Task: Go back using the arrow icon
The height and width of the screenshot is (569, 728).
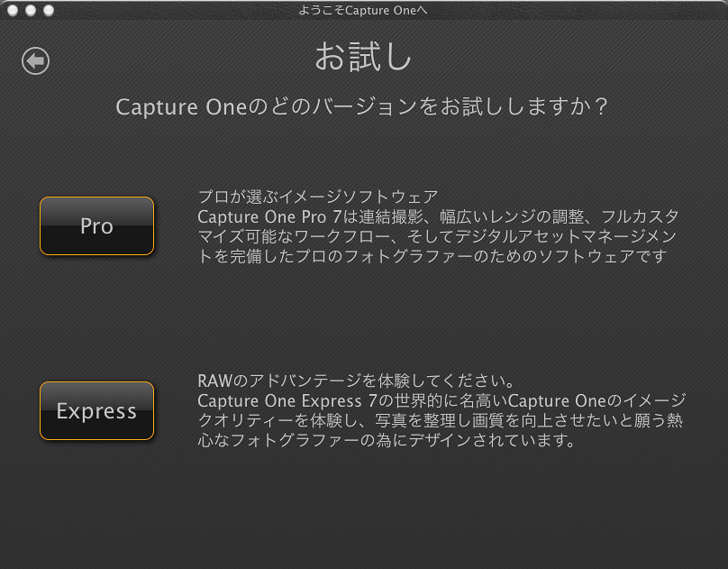Action: [35, 60]
